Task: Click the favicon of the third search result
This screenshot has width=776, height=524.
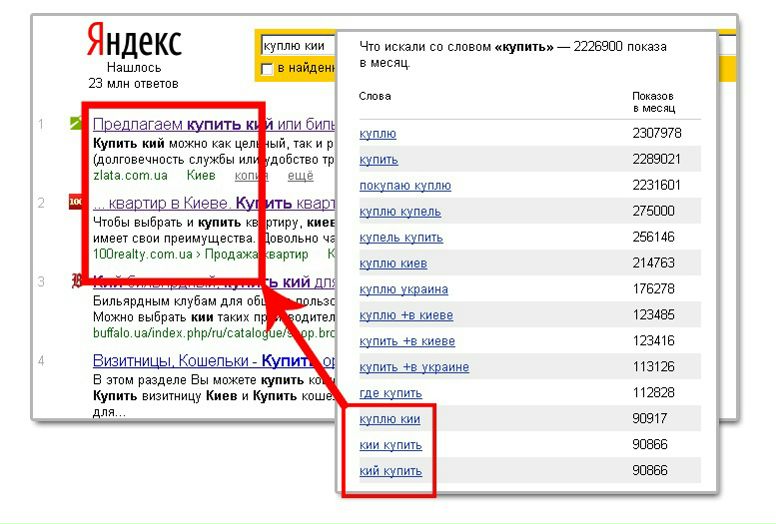Action: tap(75, 281)
